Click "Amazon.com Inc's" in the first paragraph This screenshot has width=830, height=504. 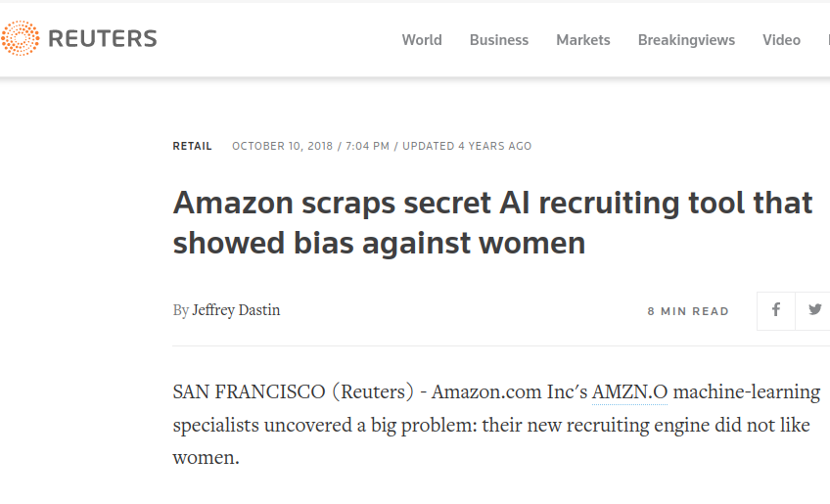click(x=509, y=392)
